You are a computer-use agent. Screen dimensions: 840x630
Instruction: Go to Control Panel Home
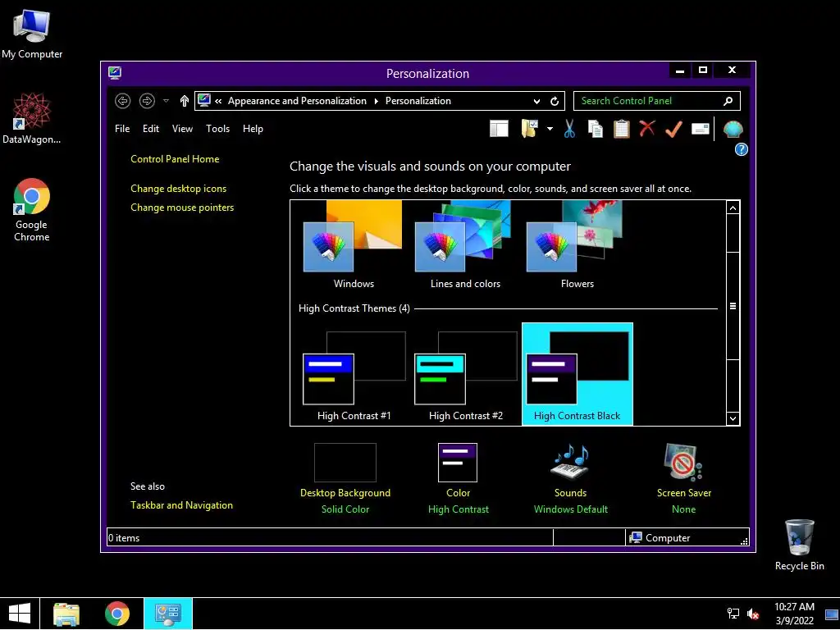[175, 159]
